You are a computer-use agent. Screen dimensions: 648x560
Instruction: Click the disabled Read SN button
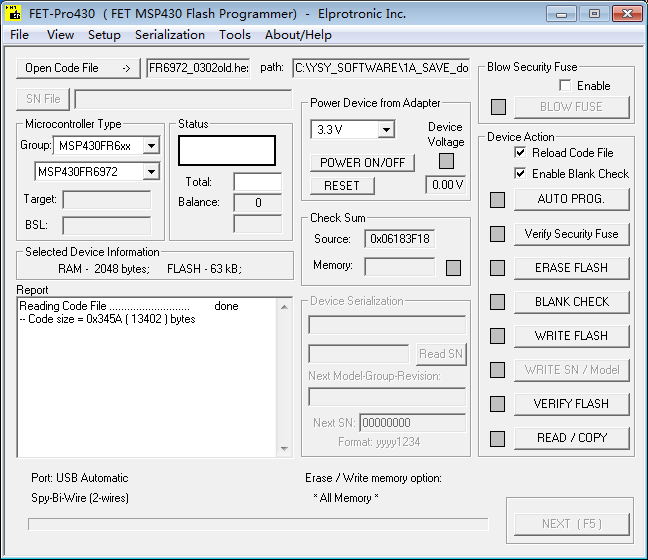point(441,354)
